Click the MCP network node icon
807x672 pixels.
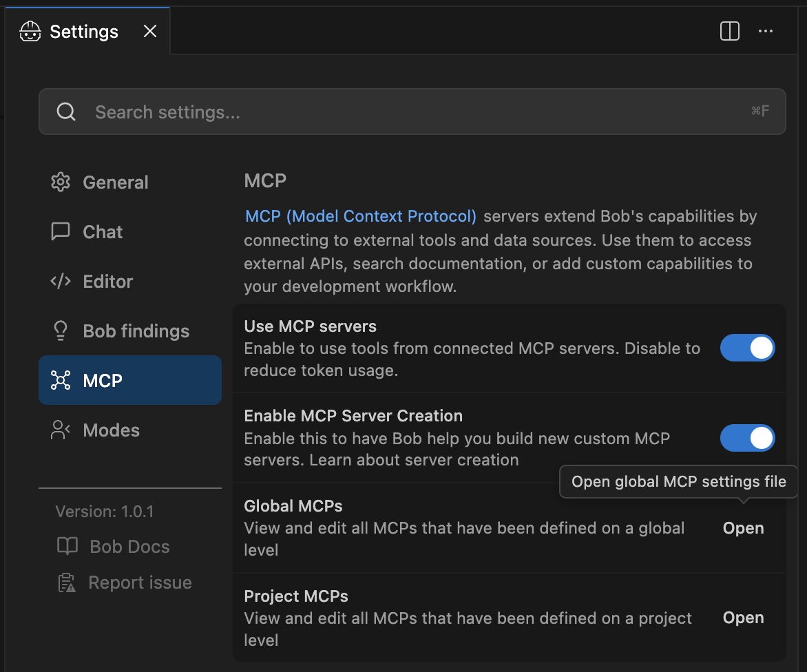coord(60,380)
